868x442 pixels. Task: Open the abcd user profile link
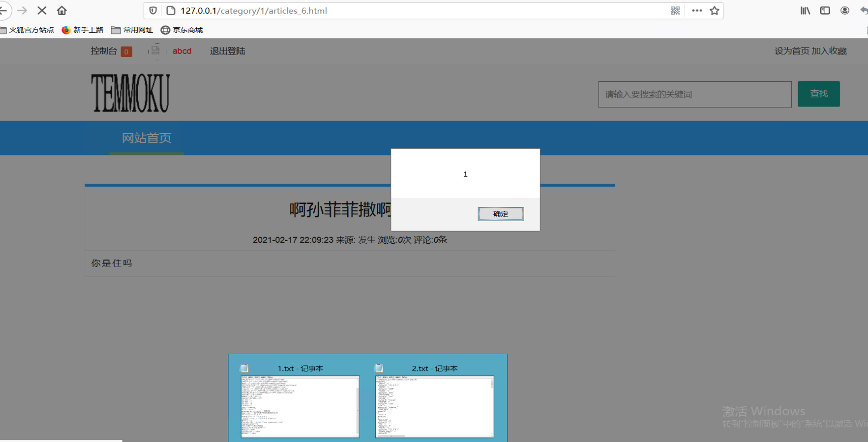[182, 51]
